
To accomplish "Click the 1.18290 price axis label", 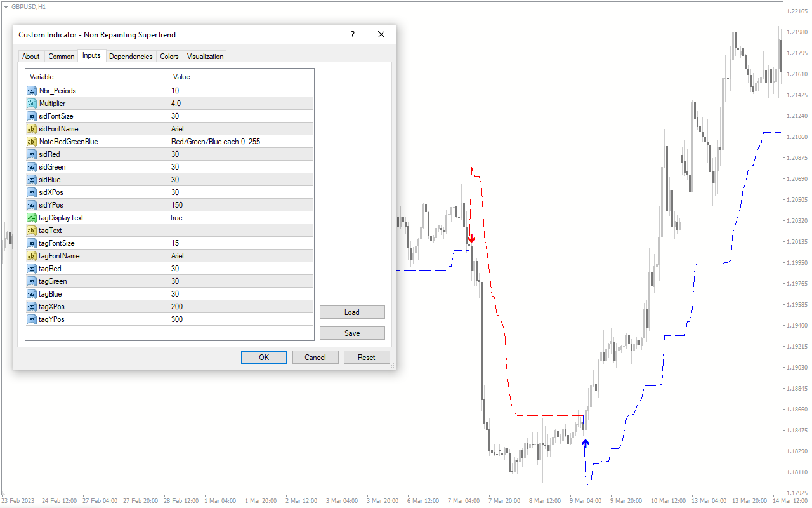I will 796,451.
